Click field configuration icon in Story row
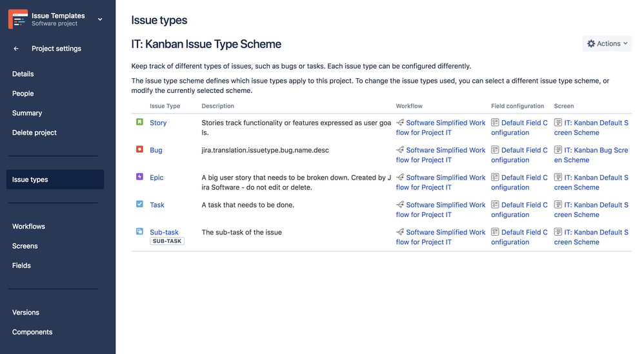 pyautogui.click(x=496, y=123)
